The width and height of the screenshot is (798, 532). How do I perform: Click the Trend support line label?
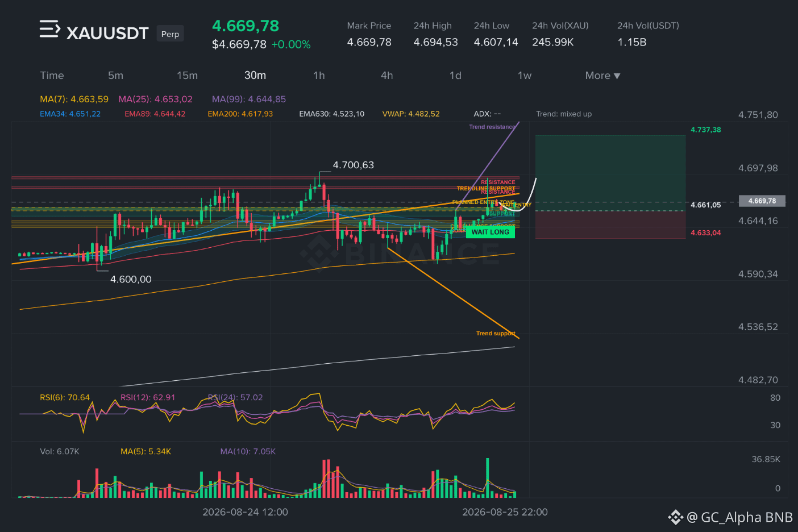(496, 334)
